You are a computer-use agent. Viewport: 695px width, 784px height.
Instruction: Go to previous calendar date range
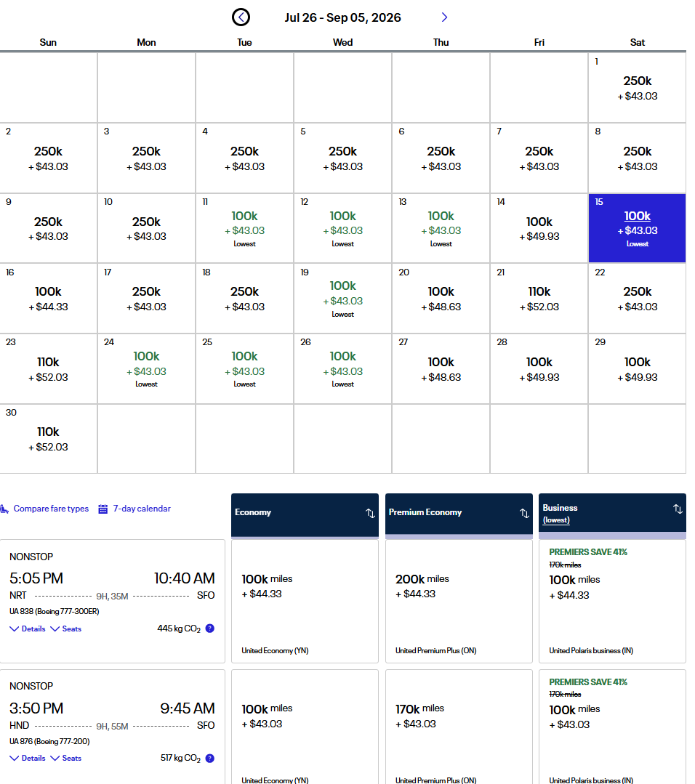(x=241, y=17)
